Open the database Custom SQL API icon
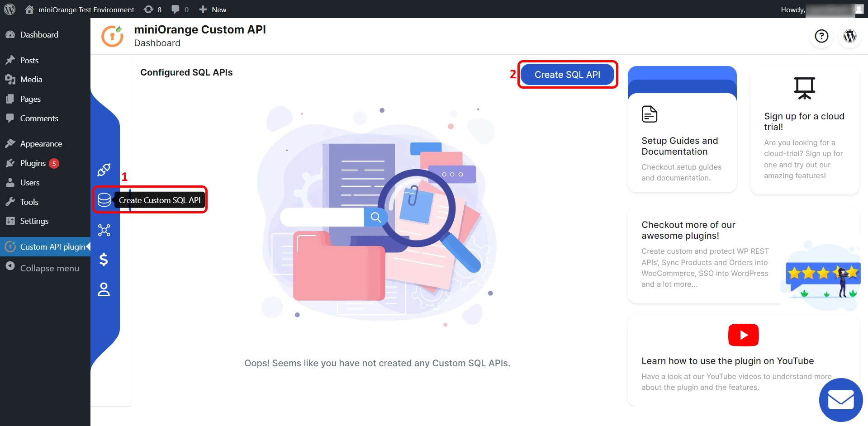868x426 pixels. 104,200
